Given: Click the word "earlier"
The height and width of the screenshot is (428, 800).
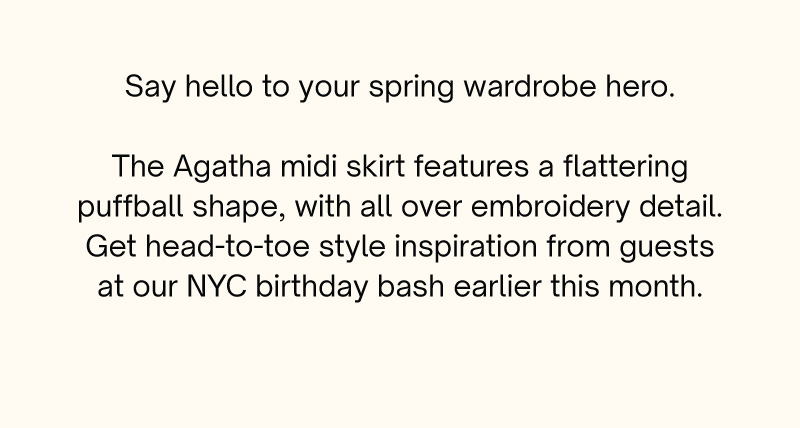Looking at the screenshot, I should click(497, 286).
